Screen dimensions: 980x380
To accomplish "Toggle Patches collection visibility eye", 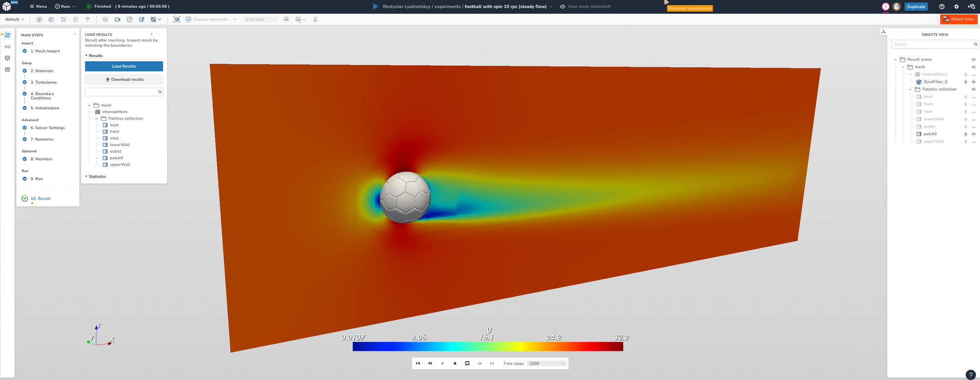I will point(974,90).
